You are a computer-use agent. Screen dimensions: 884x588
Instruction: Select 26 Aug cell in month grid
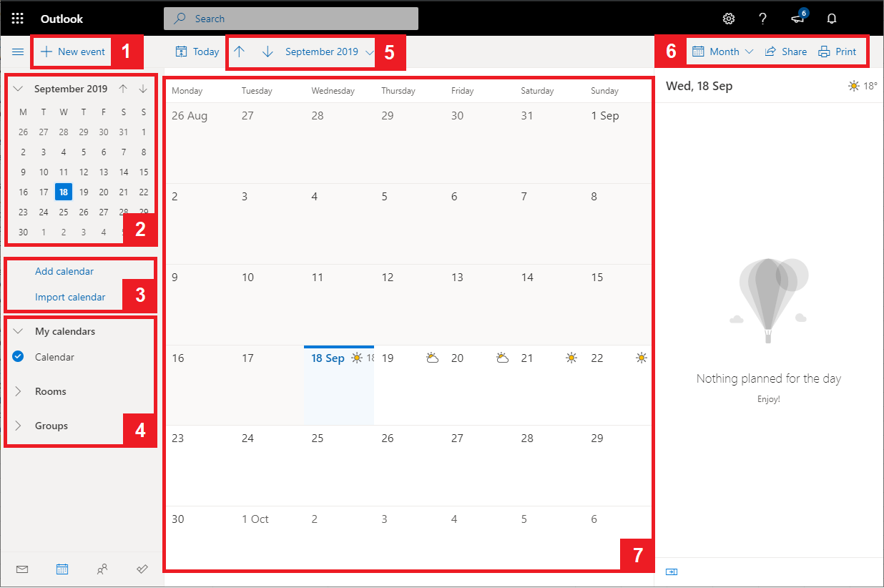pos(200,143)
